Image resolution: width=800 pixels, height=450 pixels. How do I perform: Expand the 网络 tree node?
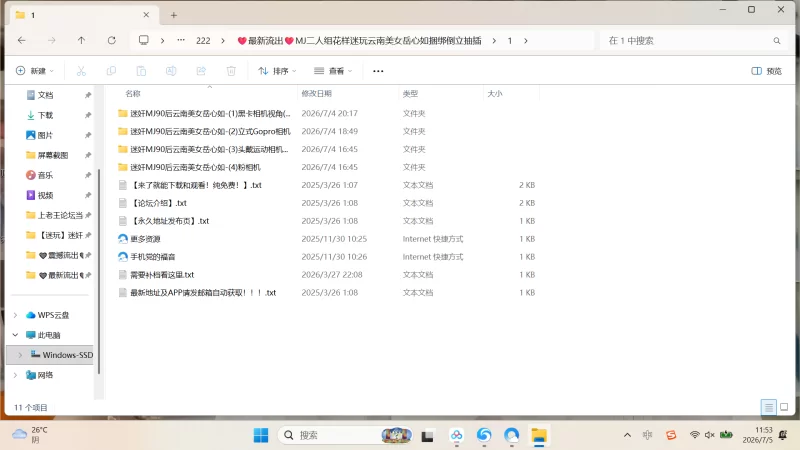click(x=15, y=375)
